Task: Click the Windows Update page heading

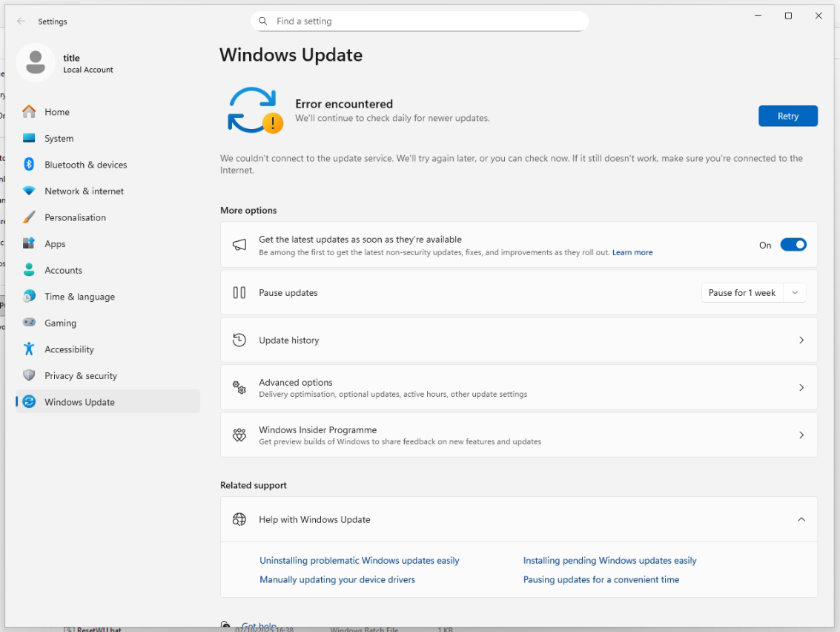Action: (291, 55)
